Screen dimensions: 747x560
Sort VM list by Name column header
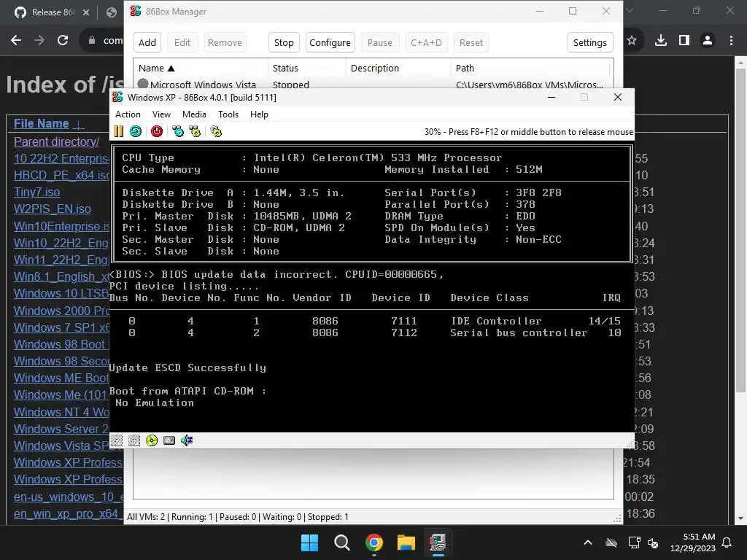click(x=201, y=68)
